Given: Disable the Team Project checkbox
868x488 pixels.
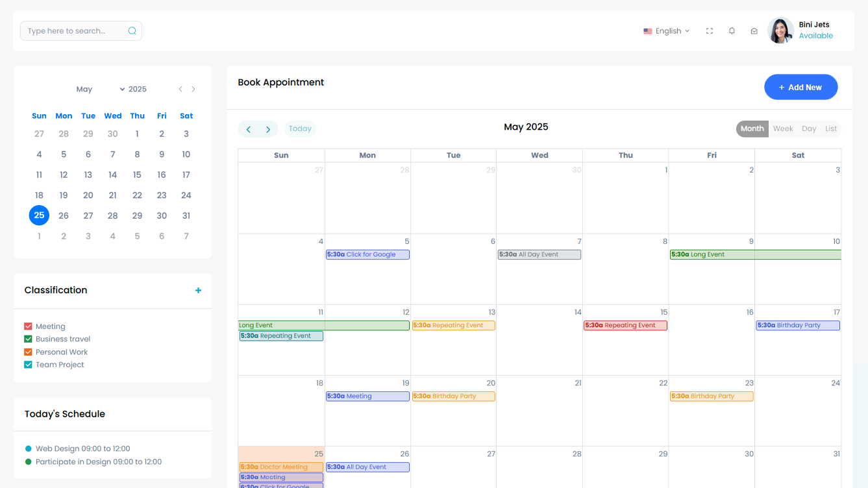Looking at the screenshot, I should point(28,365).
